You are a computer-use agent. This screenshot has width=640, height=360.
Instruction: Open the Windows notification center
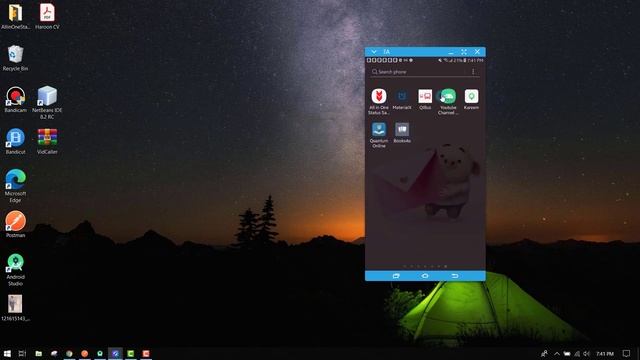(626, 354)
